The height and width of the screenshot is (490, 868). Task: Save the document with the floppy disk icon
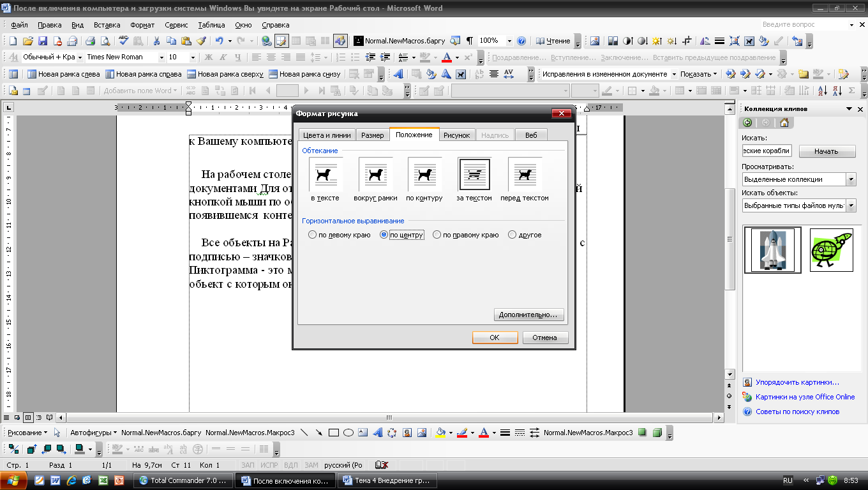pos(43,41)
